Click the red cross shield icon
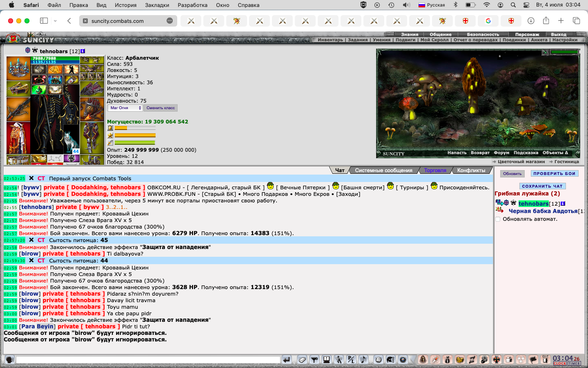This screenshot has height=368, width=588. point(497,359)
